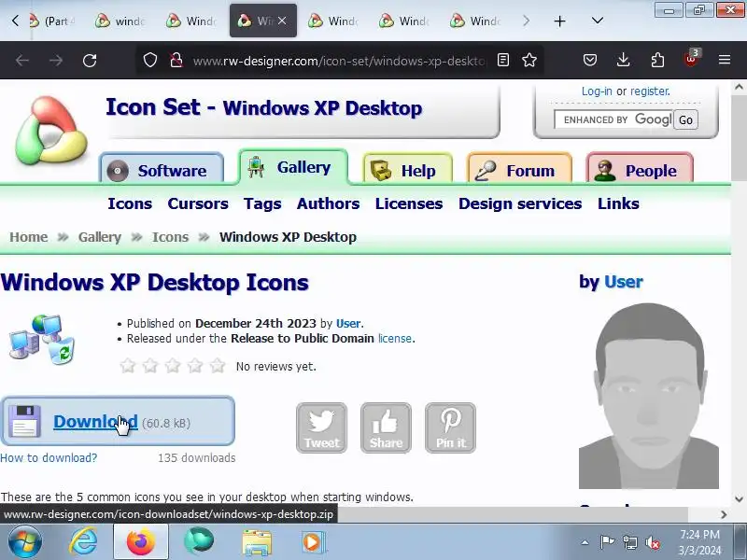Click the uBlock extension badge icon
Viewport: 747px width, 560px height.
point(691,59)
